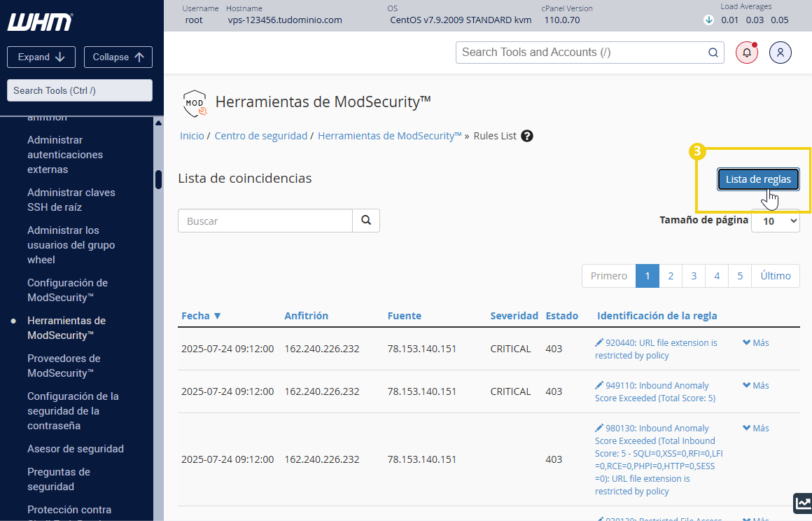Sort by Anfitrión column header

pyautogui.click(x=306, y=315)
